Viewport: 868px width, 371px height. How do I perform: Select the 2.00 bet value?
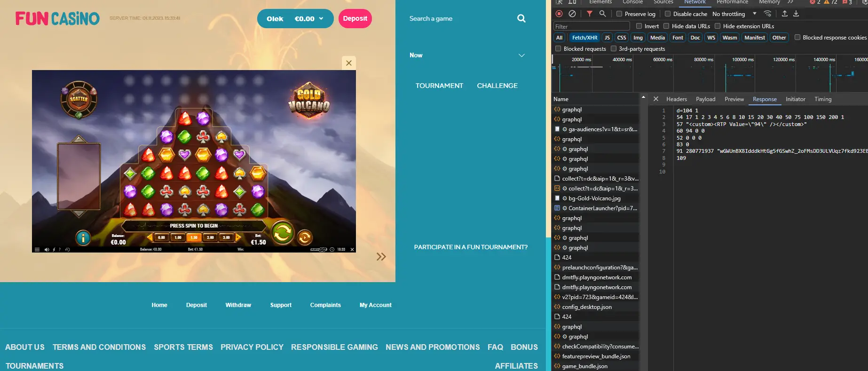(x=210, y=237)
